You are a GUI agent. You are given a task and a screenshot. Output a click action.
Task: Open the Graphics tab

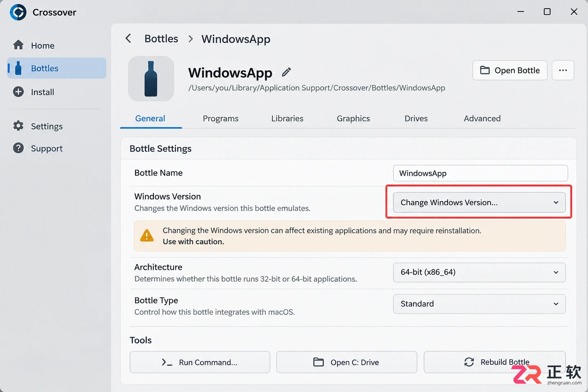(x=353, y=118)
